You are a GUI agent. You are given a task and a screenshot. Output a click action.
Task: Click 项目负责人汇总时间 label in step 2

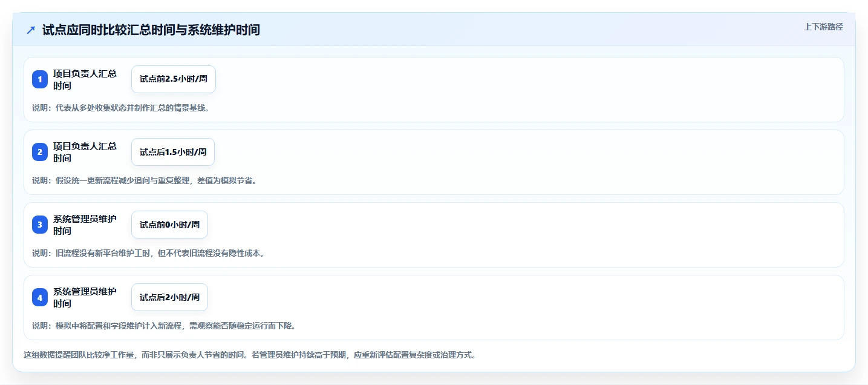tap(85, 152)
